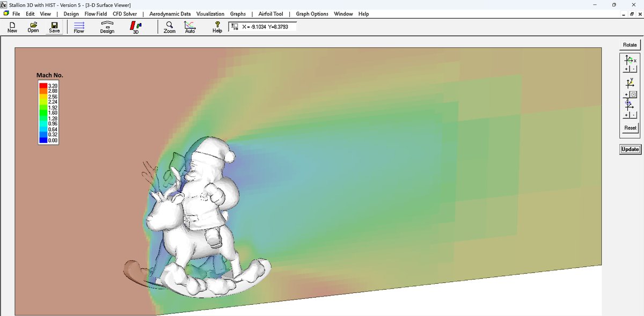
Task: Increase z-axis rotation with plus
Action: point(626,115)
